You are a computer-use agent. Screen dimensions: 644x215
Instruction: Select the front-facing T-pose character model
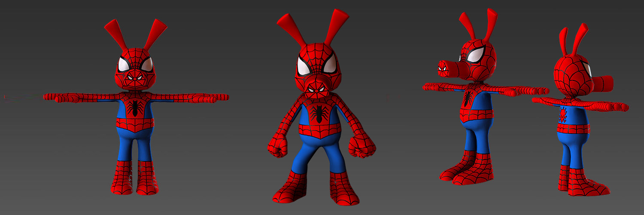(x=137, y=107)
